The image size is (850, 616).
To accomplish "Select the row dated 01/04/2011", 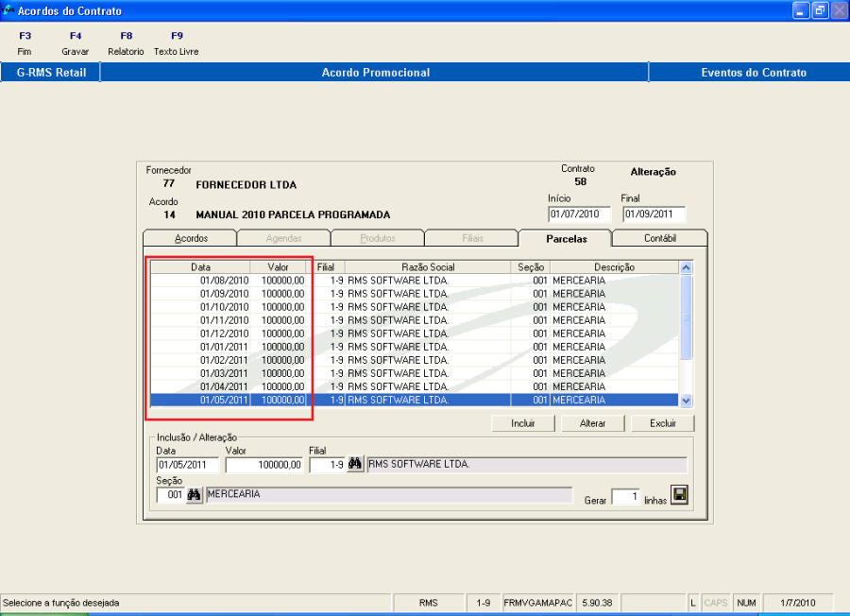I will [x=415, y=386].
